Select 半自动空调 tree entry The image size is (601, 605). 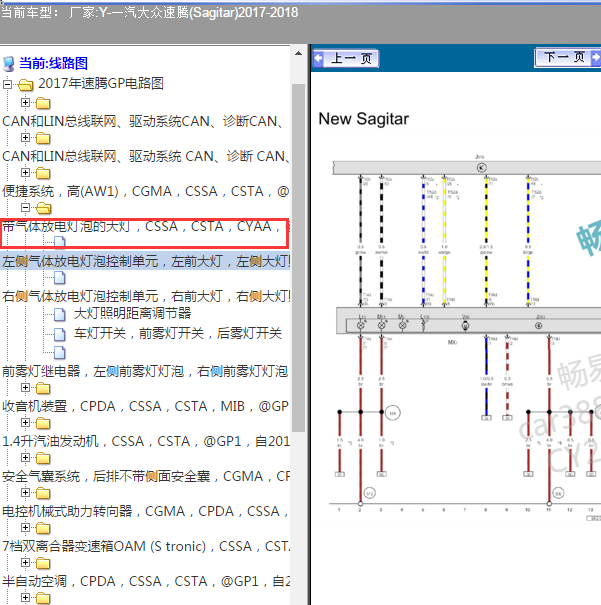click(x=145, y=581)
